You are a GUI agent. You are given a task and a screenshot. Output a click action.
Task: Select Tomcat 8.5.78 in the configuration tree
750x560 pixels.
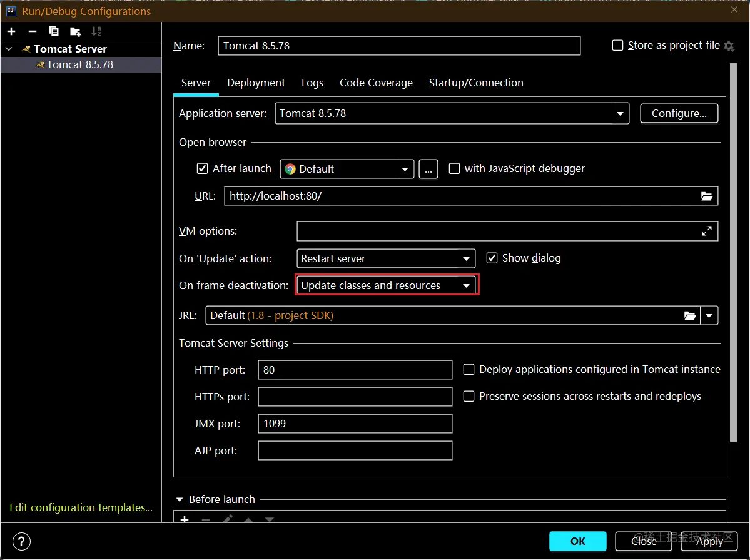[x=81, y=64]
